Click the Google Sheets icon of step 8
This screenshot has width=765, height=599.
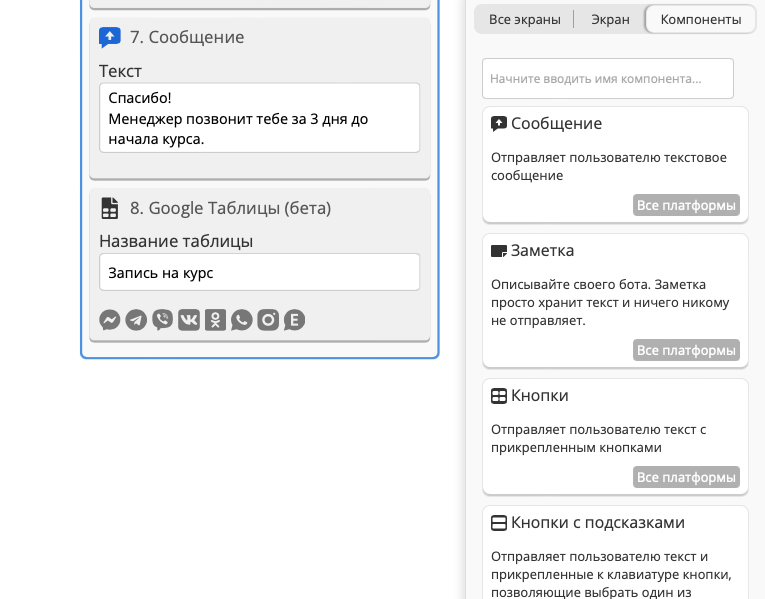coord(110,208)
